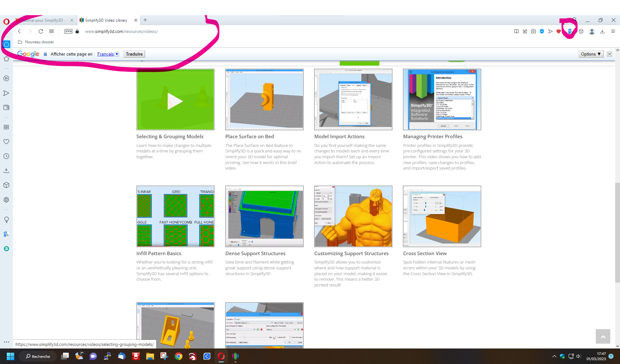The width and height of the screenshot is (620, 364).
Task: Open the Cross Section View thumbnail
Action: point(442,216)
